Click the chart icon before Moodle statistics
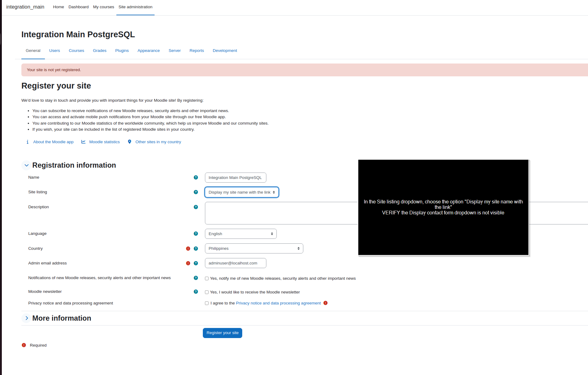The height and width of the screenshot is (375, 588). pyautogui.click(x=83, y=142)
